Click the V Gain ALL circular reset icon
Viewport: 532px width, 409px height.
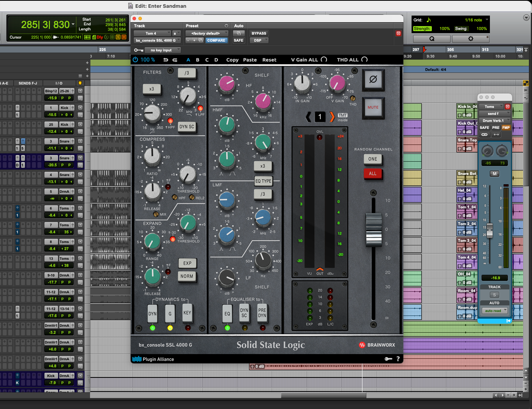[324, 60]
